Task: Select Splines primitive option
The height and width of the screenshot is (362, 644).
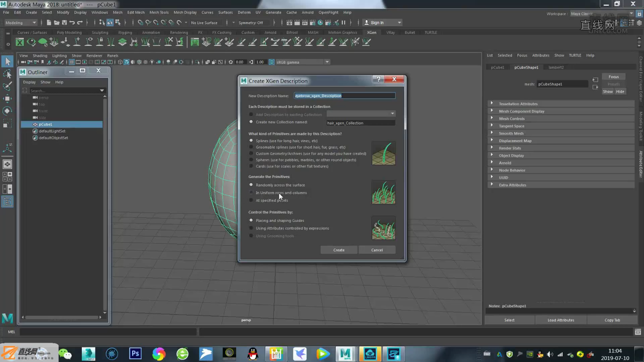Action: click(x=251, y=141)
